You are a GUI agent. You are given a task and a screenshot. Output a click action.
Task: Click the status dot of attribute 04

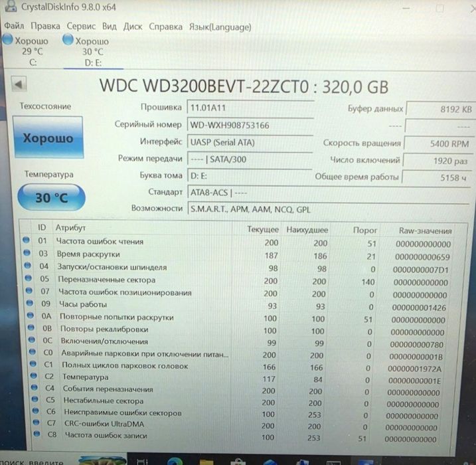[28, 266]
